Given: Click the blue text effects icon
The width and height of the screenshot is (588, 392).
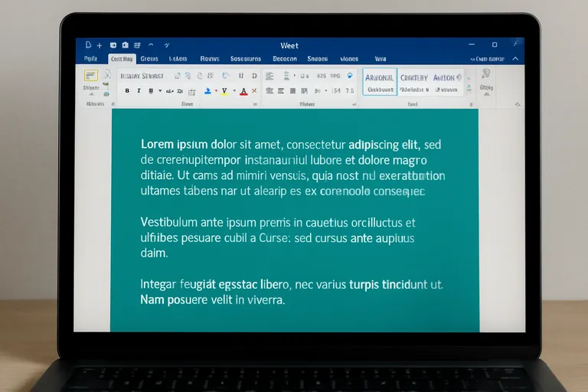Looking at the screenshot, I should coord(207,91).
